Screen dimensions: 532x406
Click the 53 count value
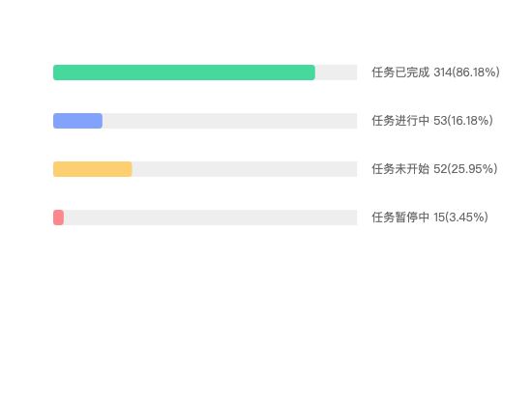tap(440, 121)
